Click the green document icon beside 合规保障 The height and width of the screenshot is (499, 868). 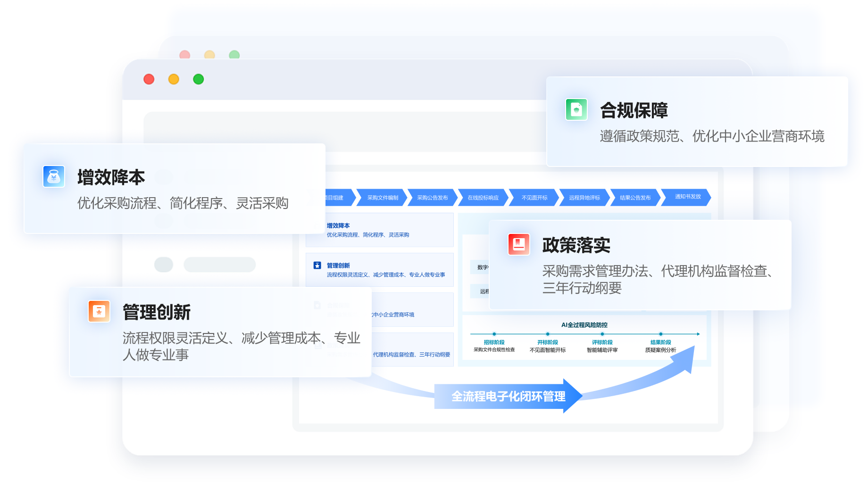(576, 109)
